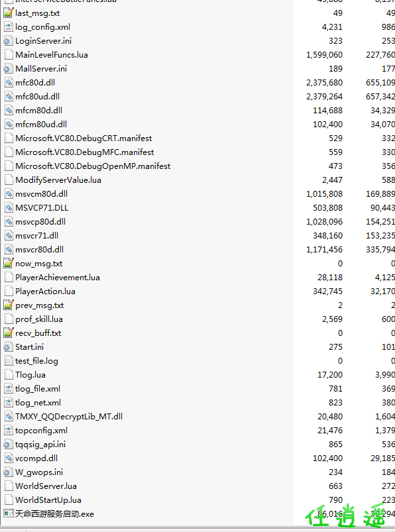Viewport: 395px width, 532px height.
Task: Click the packed size 657,342
Action: coord(380,96)
